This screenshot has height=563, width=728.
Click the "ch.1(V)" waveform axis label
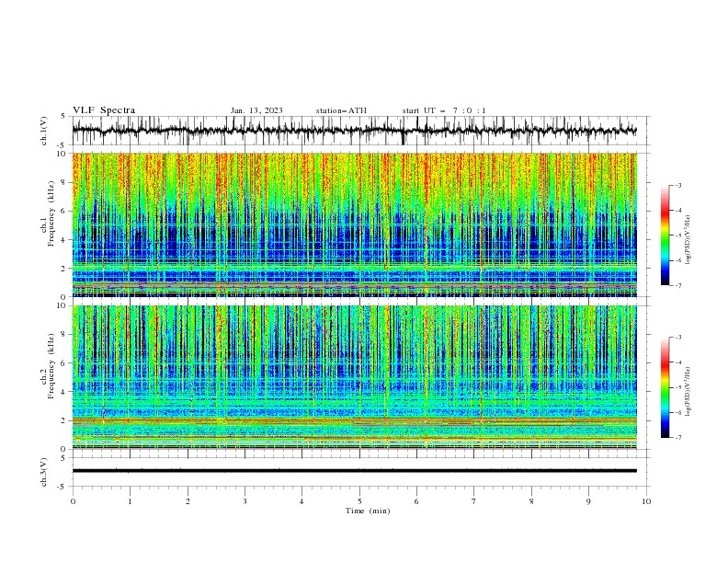pos(44,131)
